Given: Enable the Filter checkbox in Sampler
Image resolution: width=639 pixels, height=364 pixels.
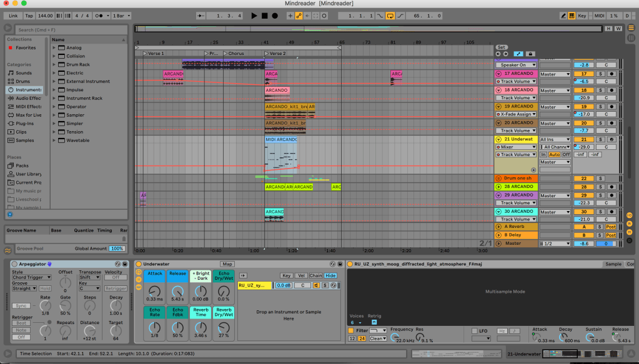Looking at the screenshot, I should (x=350, y=330).
